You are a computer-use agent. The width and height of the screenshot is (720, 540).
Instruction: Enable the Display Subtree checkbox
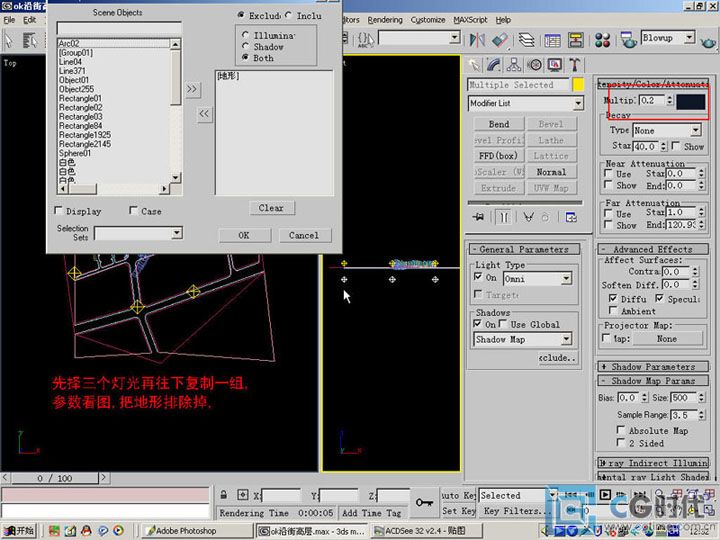(x=58, y=211)
